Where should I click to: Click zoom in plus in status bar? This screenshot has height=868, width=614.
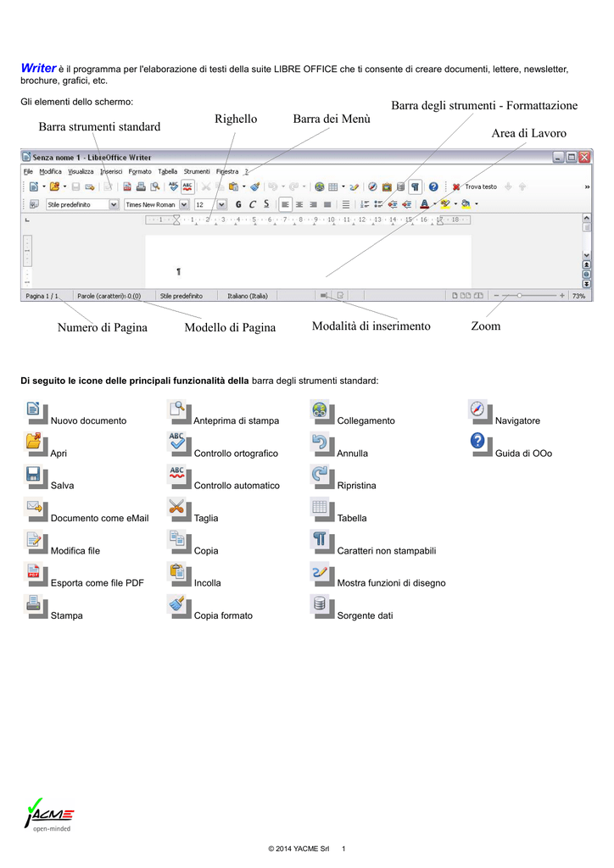(562, 296)
